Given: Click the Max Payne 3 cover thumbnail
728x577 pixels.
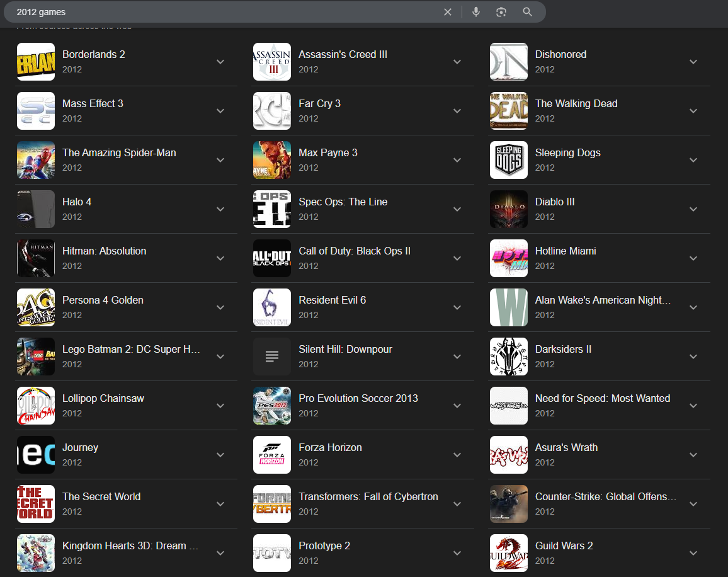Looking at the screenshot, I should (272, 160).
